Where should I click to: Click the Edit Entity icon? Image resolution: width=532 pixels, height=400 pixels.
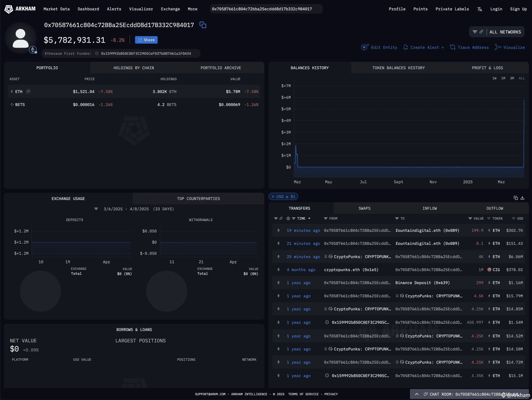(x=365, y=47)
